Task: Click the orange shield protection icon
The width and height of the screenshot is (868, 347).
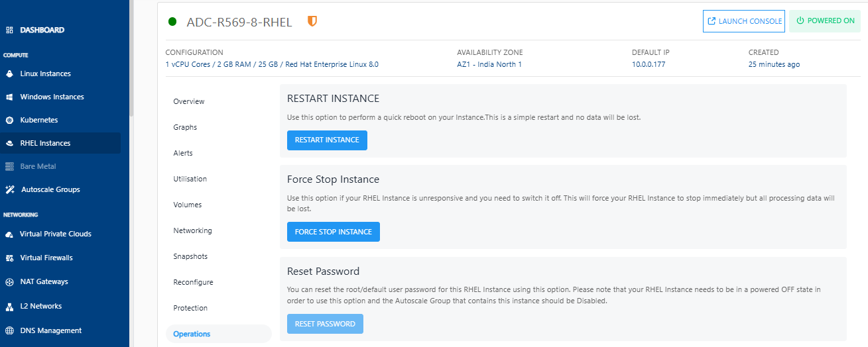Action: [312, 21]
